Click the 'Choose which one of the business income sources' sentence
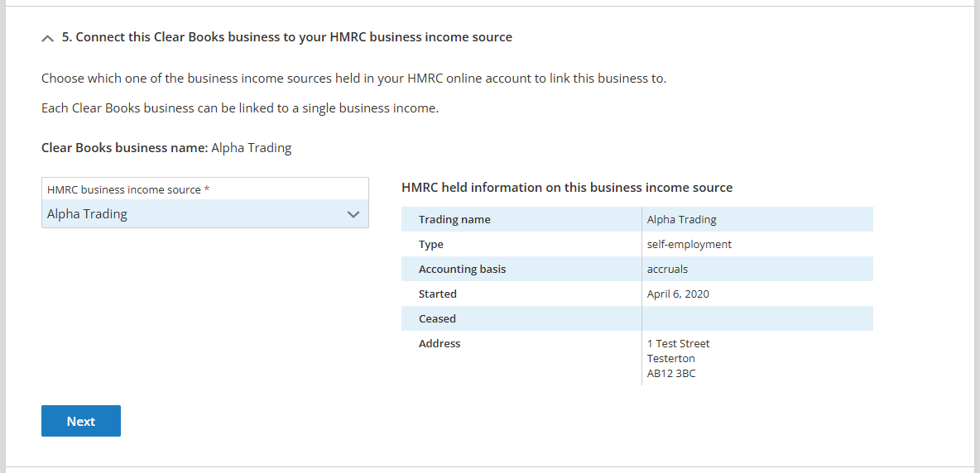 tap(353, 79)
